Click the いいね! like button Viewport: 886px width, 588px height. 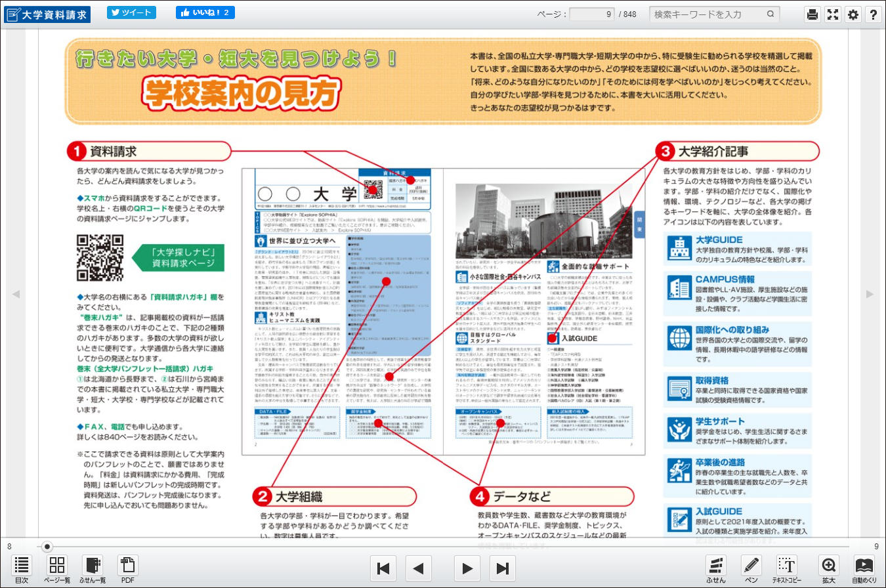(x=205, y=12)
